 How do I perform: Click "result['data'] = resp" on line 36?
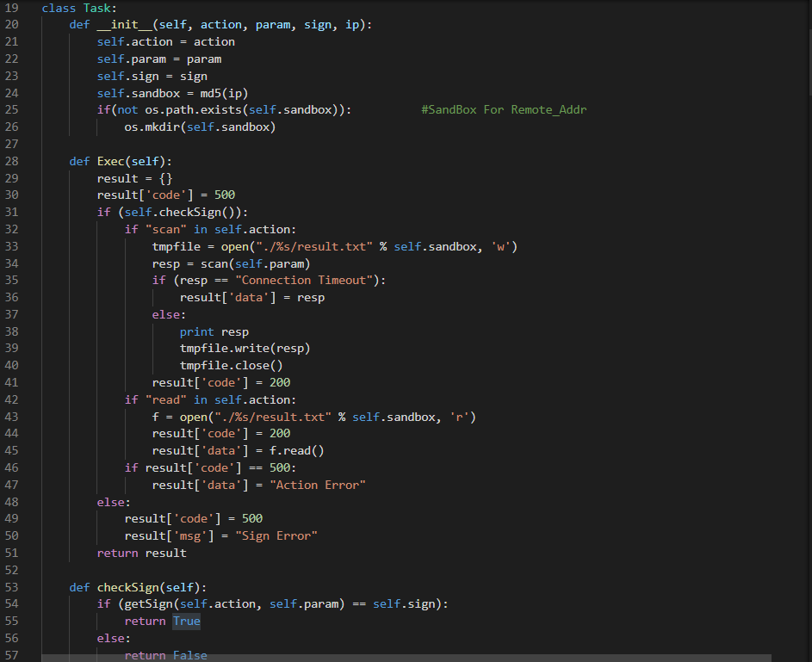(252, 298)
